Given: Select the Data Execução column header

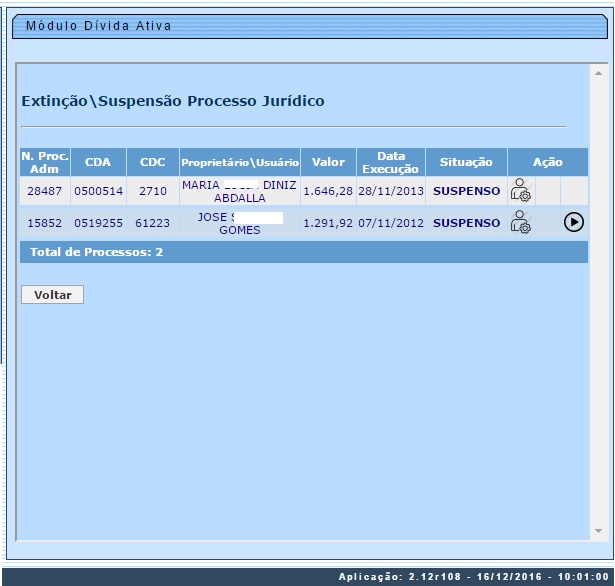Looking at the screenshot, I should 390,162.
